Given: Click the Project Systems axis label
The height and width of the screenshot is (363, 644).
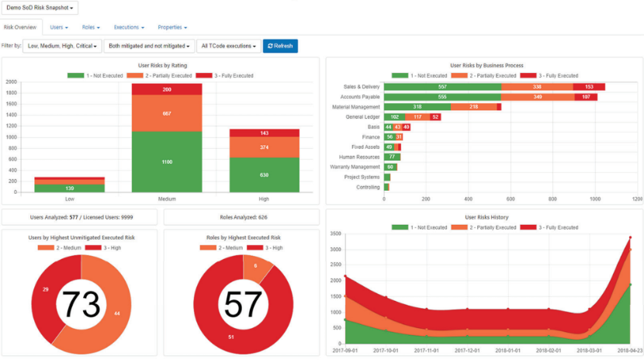Looking at the screenshot, I should 362,177.
